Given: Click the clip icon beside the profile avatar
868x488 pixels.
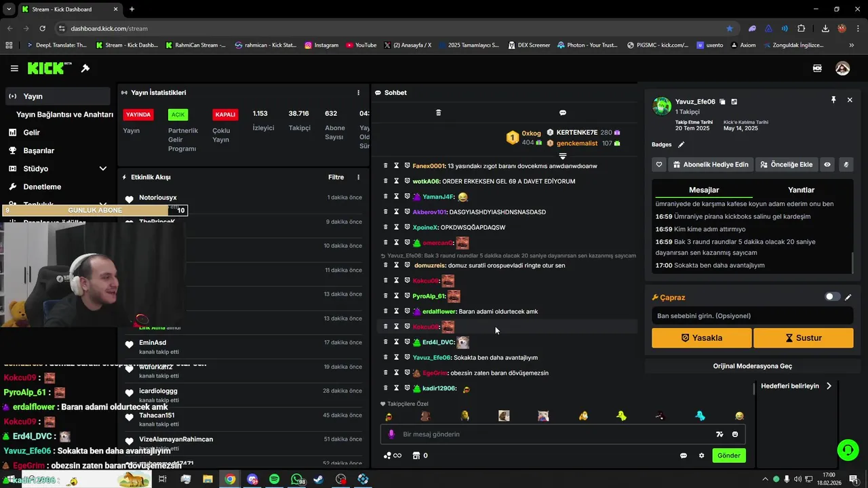Looking at the screenshot, I should pyautogui.click(x=817, y=68).
